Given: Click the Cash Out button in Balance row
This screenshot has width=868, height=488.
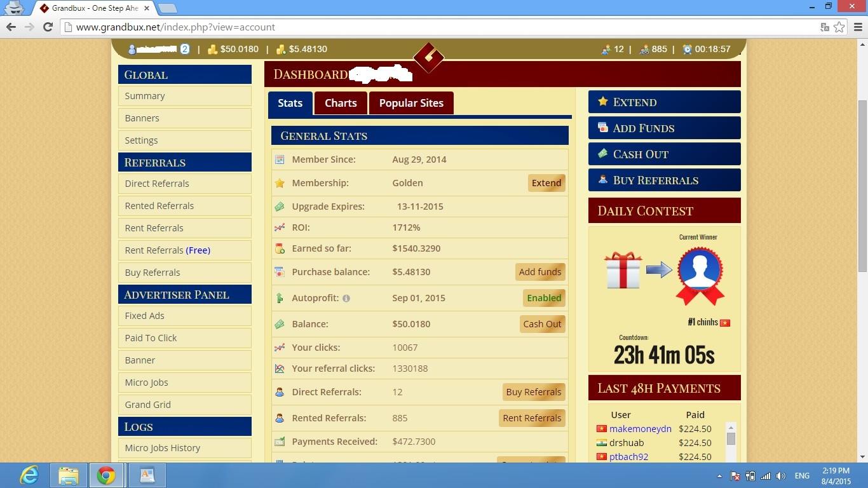Looking at the screenshot, I should [542, 324].
